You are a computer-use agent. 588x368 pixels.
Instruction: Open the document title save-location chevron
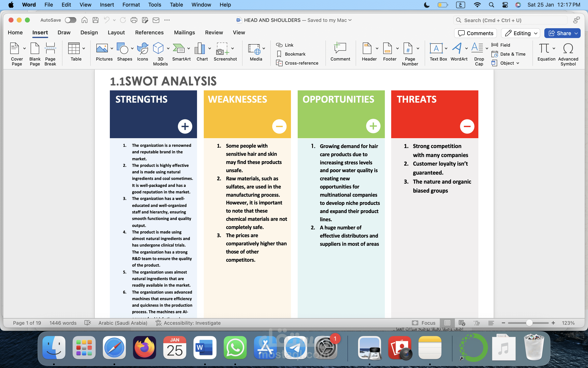350,20
